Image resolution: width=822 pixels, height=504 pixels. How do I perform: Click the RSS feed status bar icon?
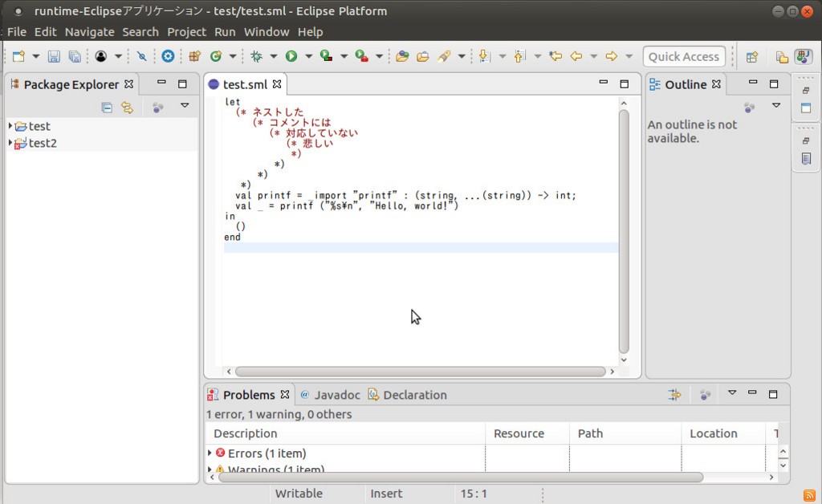click(x=809, y=495)
